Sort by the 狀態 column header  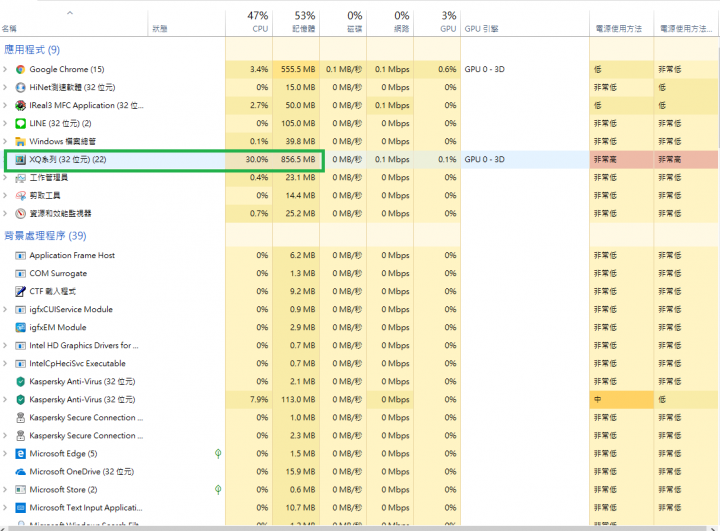(186, 22)
